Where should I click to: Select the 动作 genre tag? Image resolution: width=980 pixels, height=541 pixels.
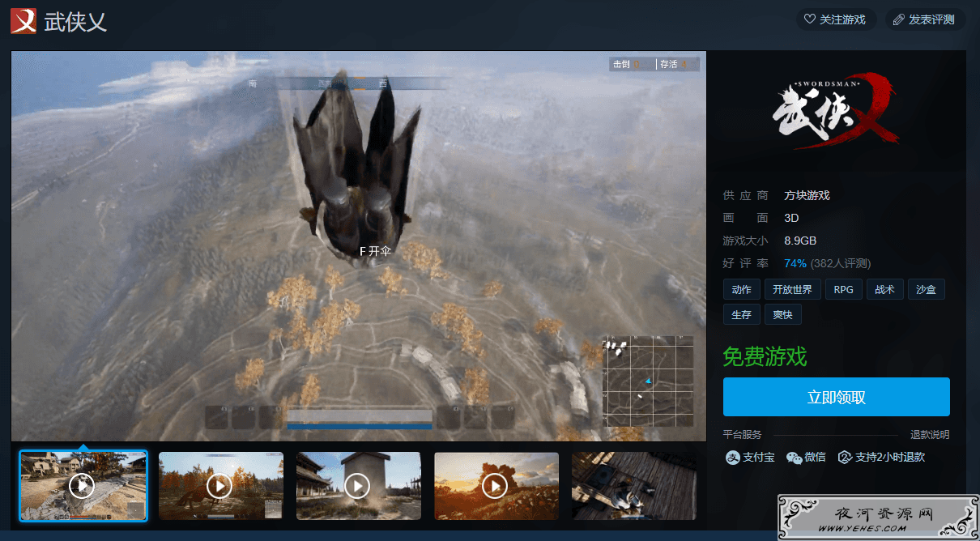pos(741,289)
